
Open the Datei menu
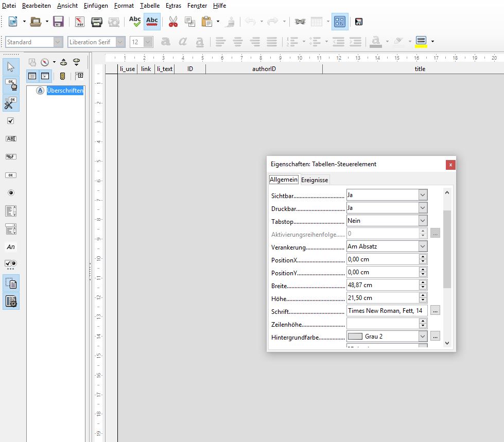(9, 6)
